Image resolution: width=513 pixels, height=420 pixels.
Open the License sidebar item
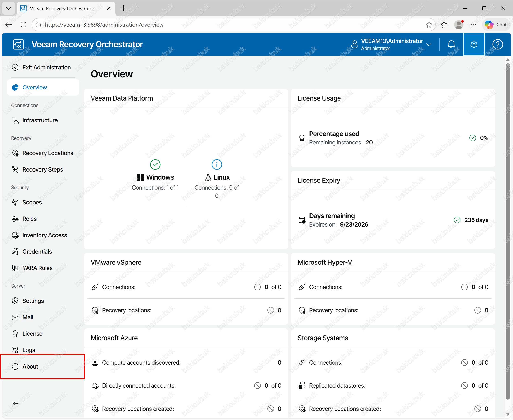pos(32,334)
